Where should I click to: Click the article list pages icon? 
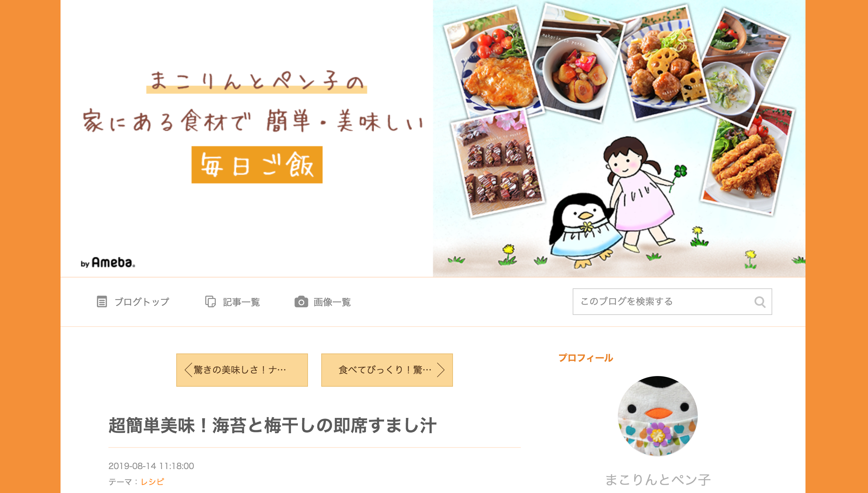tap(211, 301)
